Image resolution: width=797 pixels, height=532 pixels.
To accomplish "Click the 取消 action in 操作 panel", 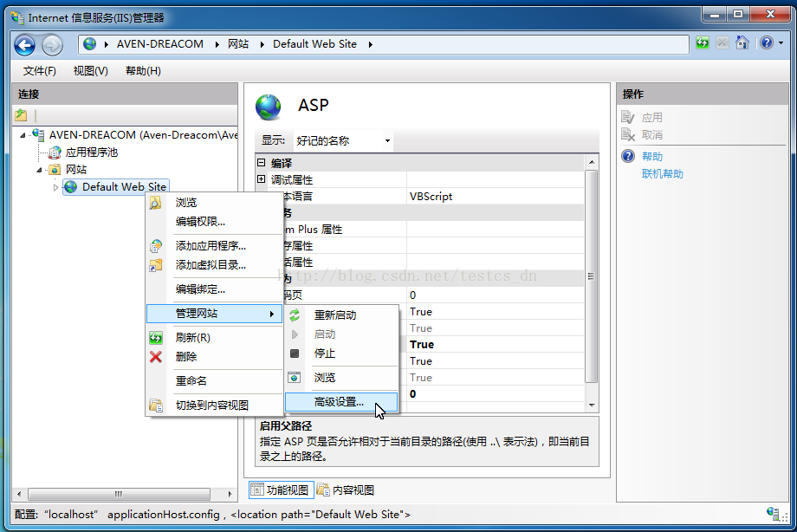I will tap(651, 135).
